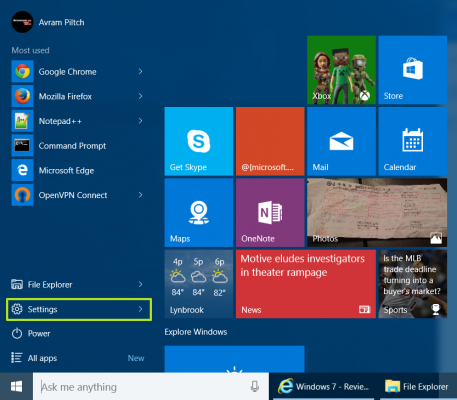Image resolution: width=457 pixels, height=400 pixels.
Task: Click the Cortana microphone icon
Action: 255,387
